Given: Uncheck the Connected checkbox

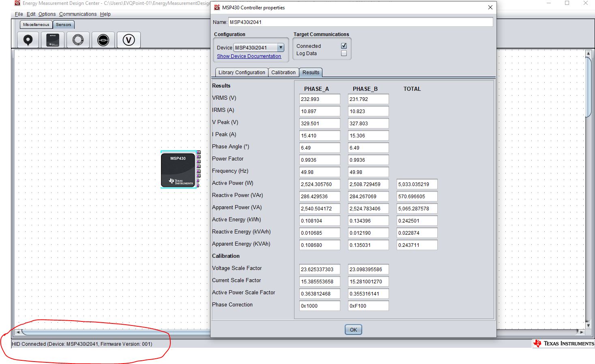Looking at the screenshot, I should click(344, 45).
